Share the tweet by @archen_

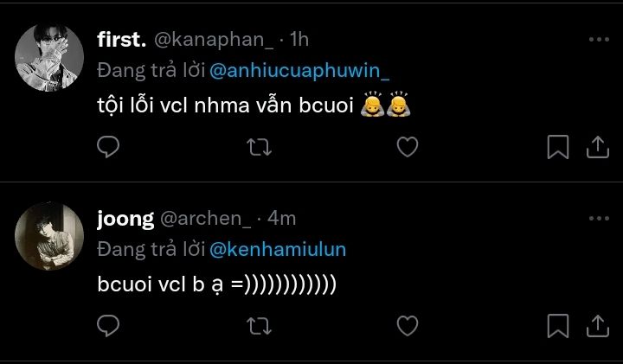[x=598, y=325]
